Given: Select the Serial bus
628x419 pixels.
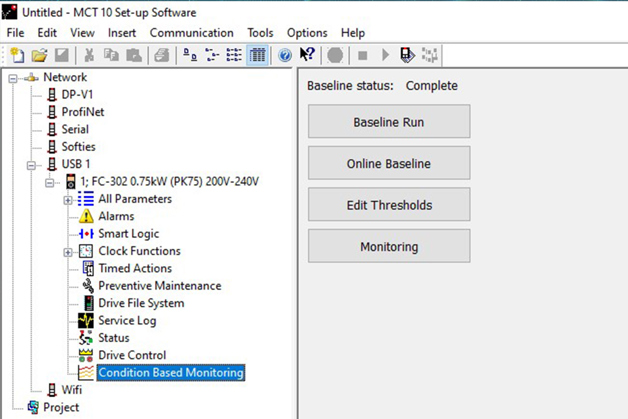Looking at the screenshot, I should pyautogui.click(x=75, y=129).
